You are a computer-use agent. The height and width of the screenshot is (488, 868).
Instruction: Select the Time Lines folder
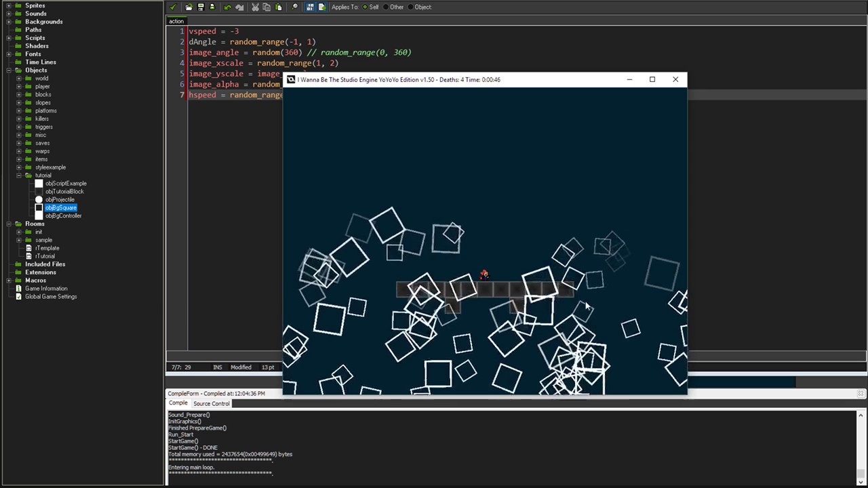point(41,62)
